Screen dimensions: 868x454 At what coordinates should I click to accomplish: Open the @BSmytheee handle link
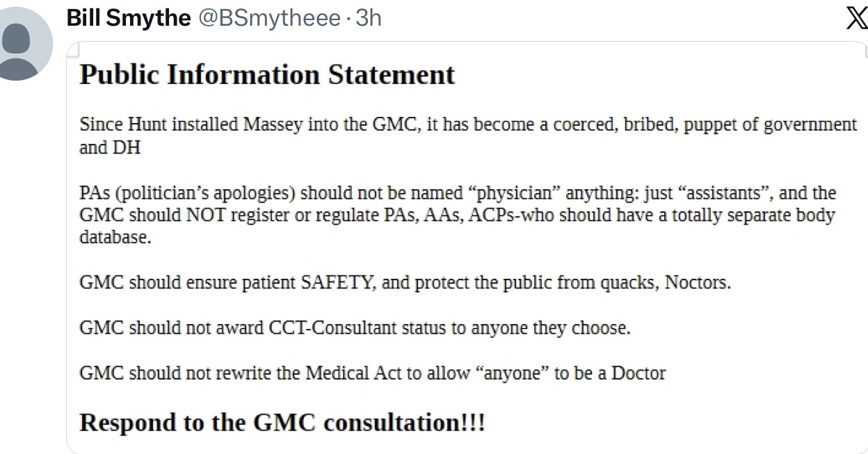pyautogui.click(x=270, y=18)
